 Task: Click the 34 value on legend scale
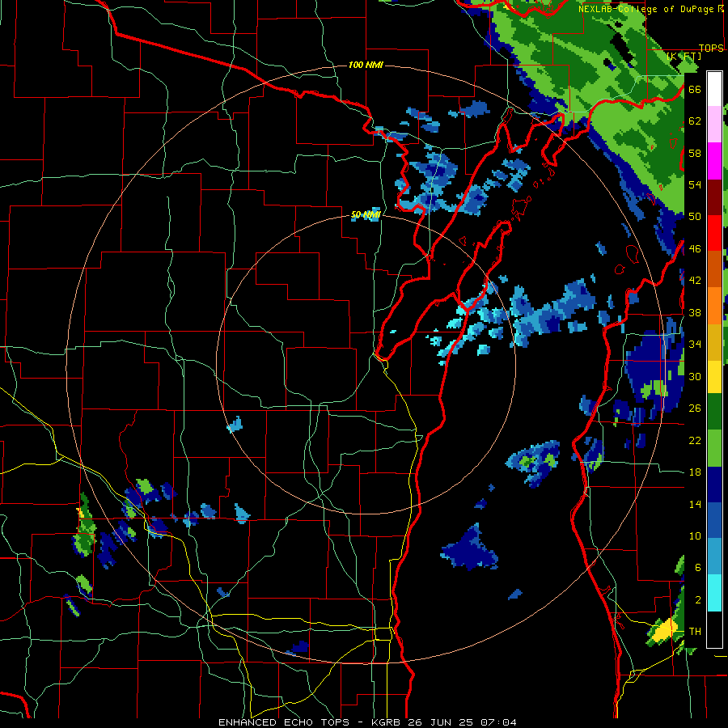point(695,345)
